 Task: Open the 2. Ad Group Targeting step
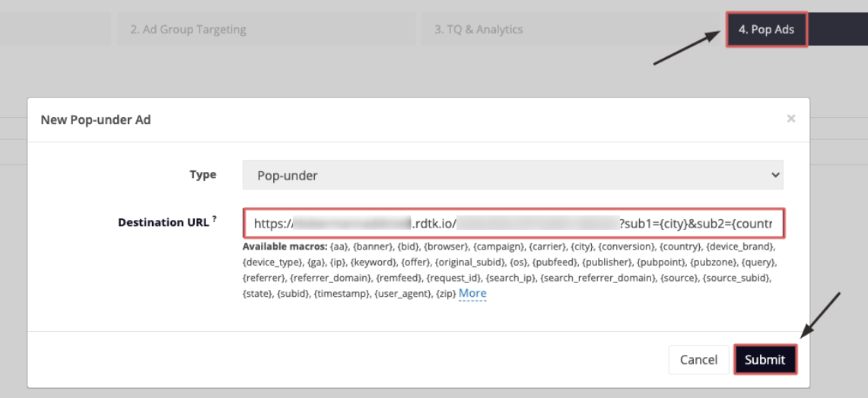click(x=188, y=30)
